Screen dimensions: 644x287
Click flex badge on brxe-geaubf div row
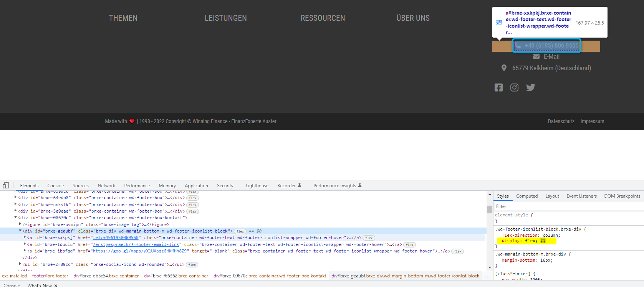pos(240,231)
